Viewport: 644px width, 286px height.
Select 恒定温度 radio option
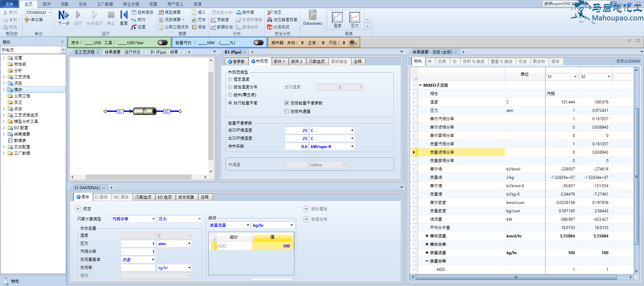click(x=230, y=79)
